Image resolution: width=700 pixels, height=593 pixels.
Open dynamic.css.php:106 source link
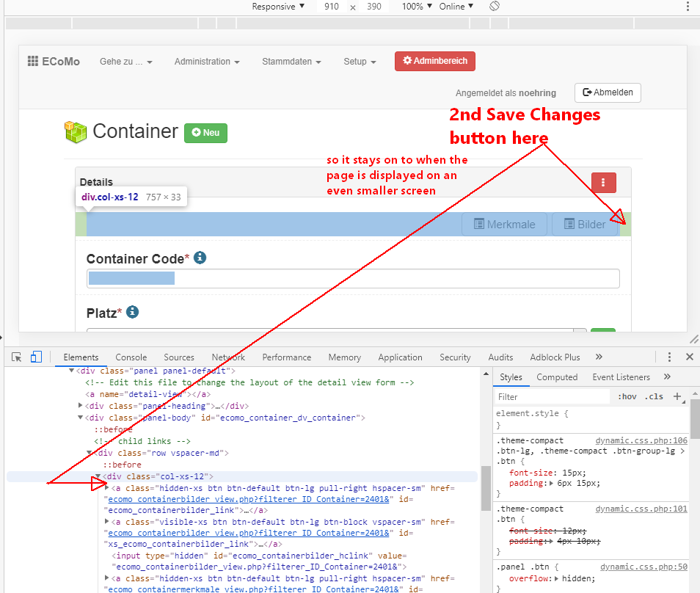(x=641, y=441)
